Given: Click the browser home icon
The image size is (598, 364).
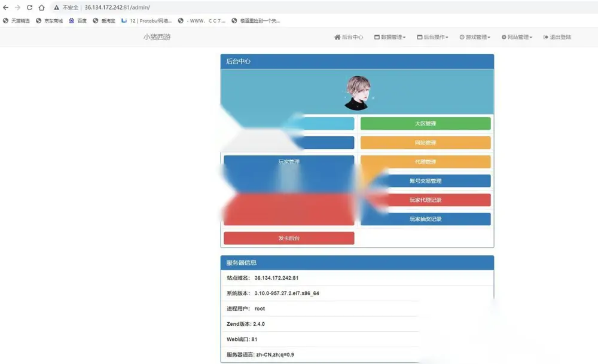Looking at the screenshot, I should (x=42, y=7).
